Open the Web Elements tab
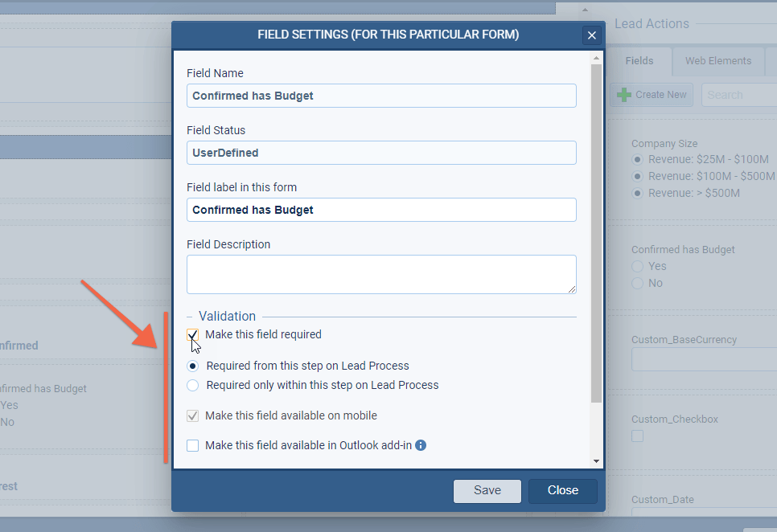This screenshot has width=777, height=532. pos(717,61)
